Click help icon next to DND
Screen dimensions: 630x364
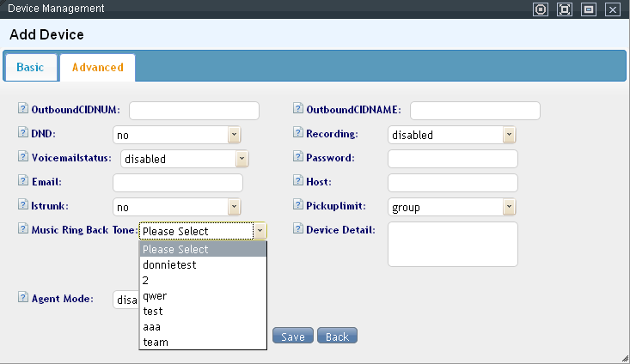[22, 133]
